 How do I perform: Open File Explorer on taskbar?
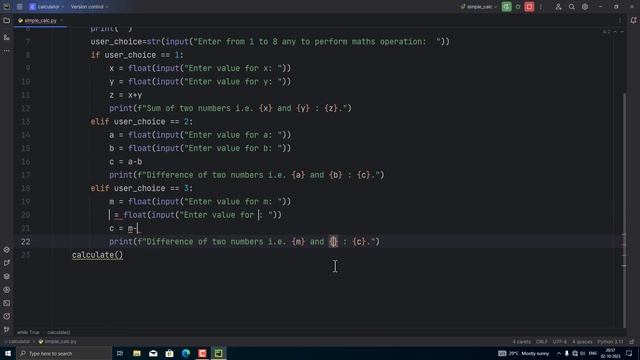(137, 353)
